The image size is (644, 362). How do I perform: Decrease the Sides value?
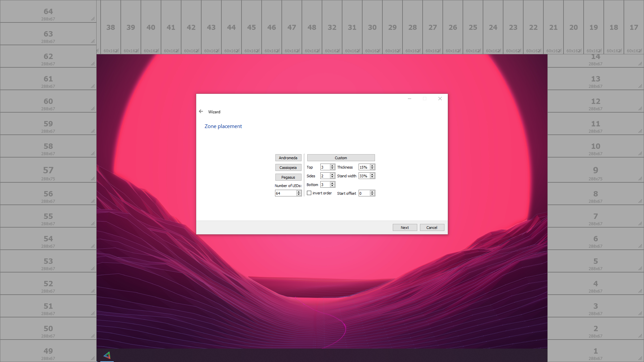point(332,177)
